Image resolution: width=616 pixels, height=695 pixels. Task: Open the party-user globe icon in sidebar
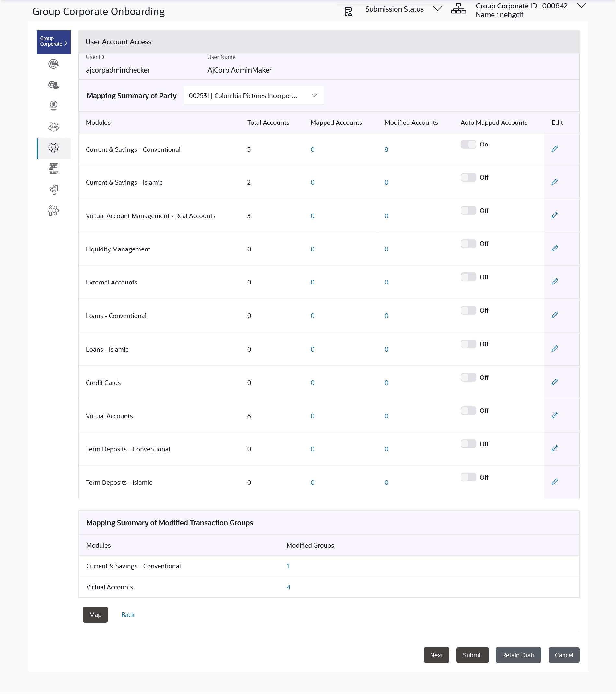coord(53,85)
